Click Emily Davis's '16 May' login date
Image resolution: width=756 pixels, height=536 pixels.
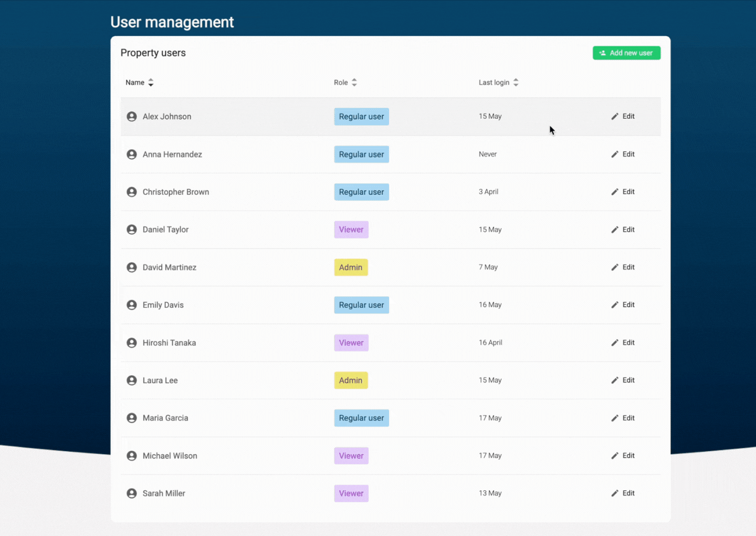pos(490,305)
